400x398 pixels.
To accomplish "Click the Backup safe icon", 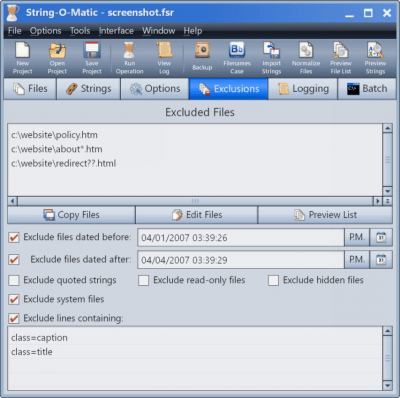I will point(202,57).
